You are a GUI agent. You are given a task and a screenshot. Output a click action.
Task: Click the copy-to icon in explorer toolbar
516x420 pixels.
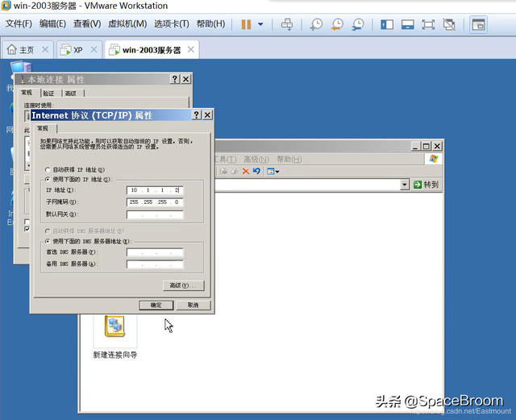[235, 171]
